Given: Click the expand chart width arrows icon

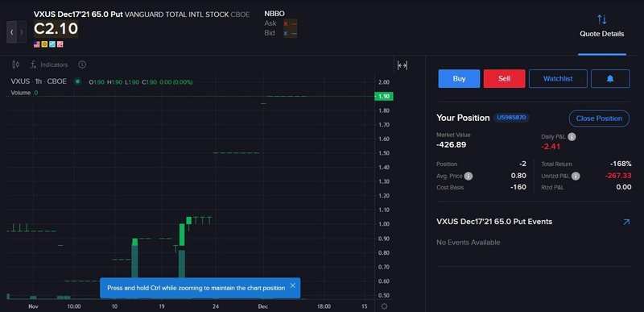Looking at the screenshot, I should pyautogui.click(x=402, y=65).
